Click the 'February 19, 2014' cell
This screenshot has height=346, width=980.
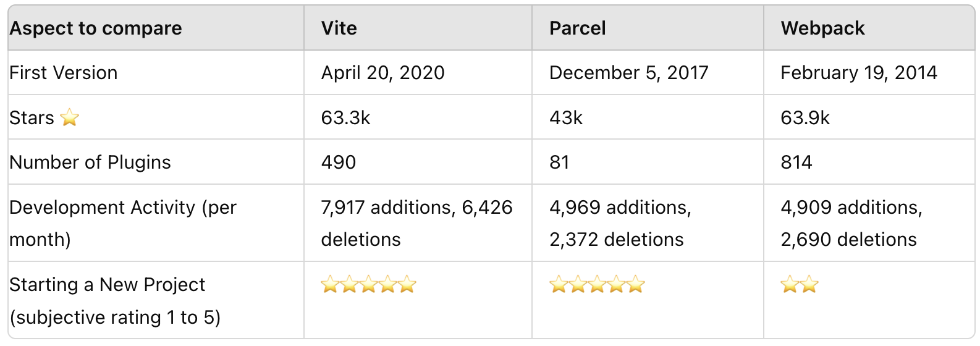pos(869,73)
